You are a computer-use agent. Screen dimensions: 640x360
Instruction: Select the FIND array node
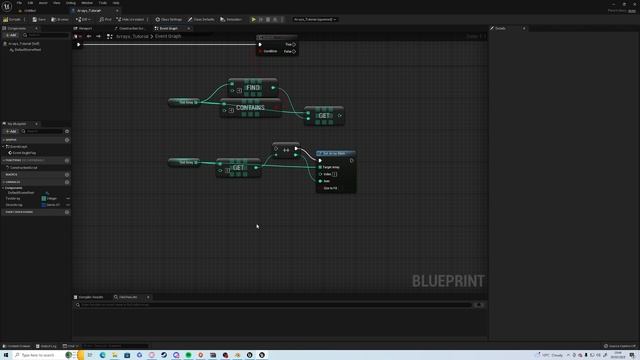click(253, 88)
